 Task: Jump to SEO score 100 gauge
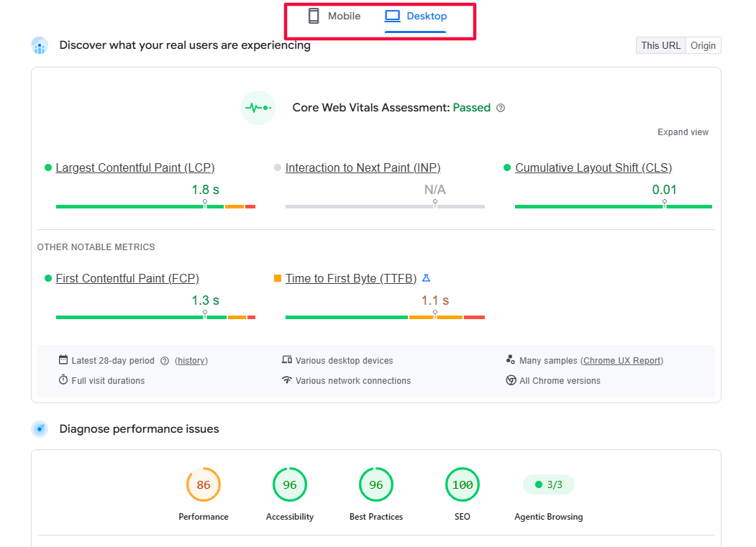463,485
